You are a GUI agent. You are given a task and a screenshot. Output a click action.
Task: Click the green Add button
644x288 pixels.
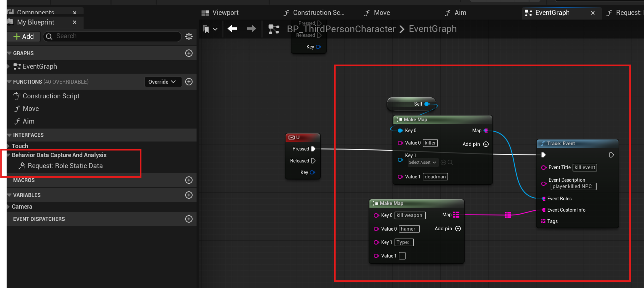click(x=24, y=37)
